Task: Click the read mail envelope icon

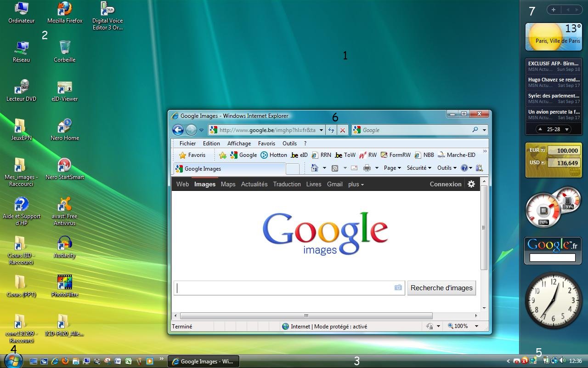Action: pyautogui.click(x=354, y=168)
